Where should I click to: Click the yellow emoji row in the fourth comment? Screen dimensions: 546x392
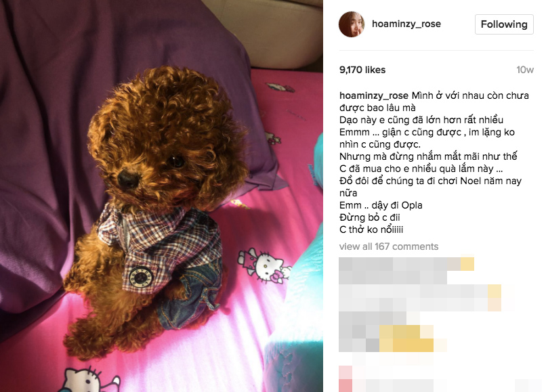click(406, 339)
